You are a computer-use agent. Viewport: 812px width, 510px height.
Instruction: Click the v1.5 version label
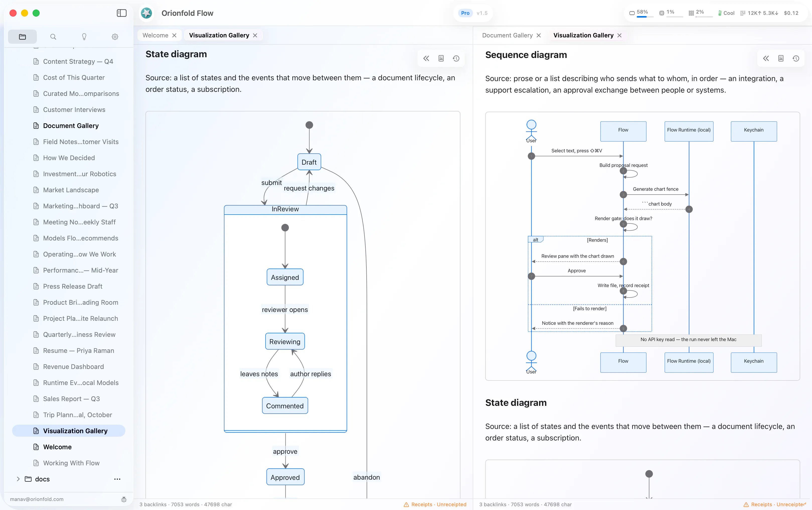pos(482,13)
